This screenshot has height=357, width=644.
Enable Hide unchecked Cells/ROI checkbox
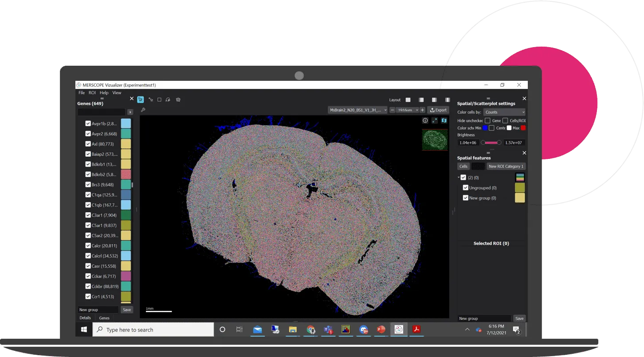tap(505, 120)
